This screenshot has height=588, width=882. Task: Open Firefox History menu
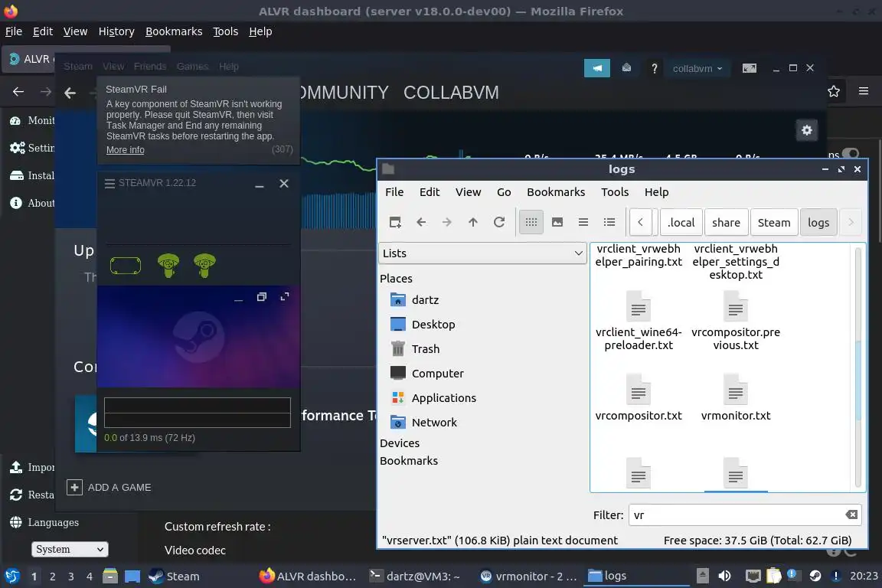pos(116,31)
